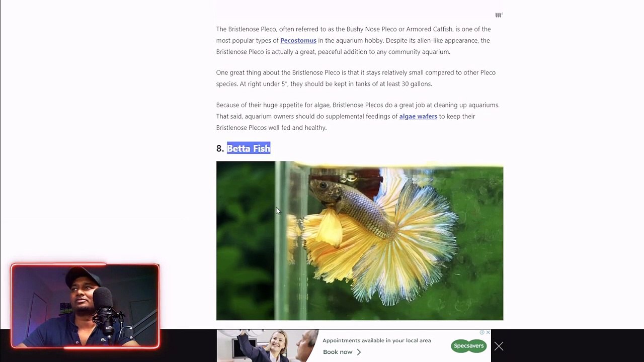
Task: Click the text "Appointments available in your local area"
Action: point(376,340)
